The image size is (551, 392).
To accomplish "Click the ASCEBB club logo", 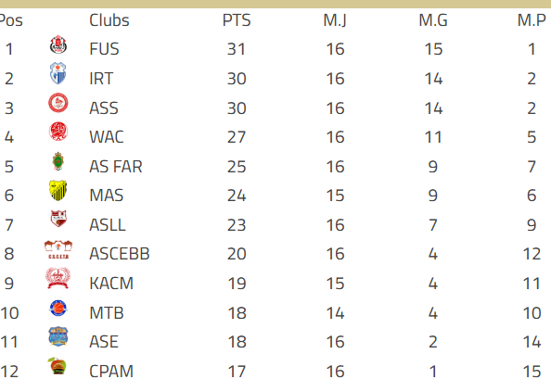I will 58,250.
